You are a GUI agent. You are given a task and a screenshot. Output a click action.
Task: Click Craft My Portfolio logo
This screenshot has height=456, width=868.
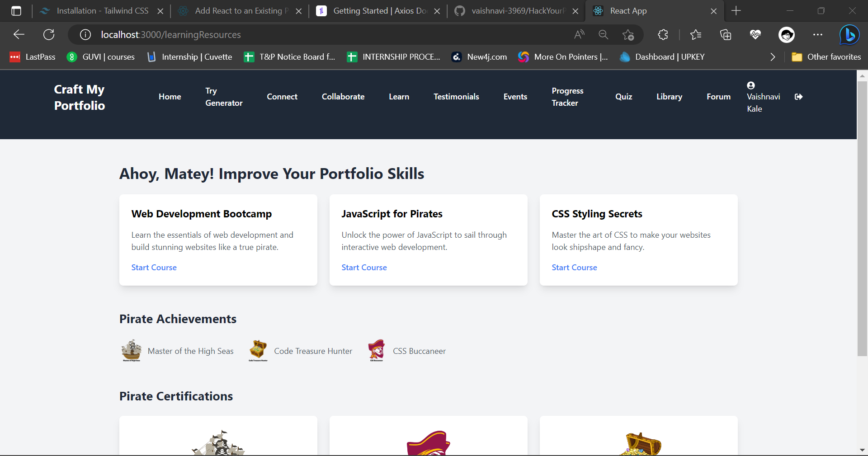click(x=80, y=97)
